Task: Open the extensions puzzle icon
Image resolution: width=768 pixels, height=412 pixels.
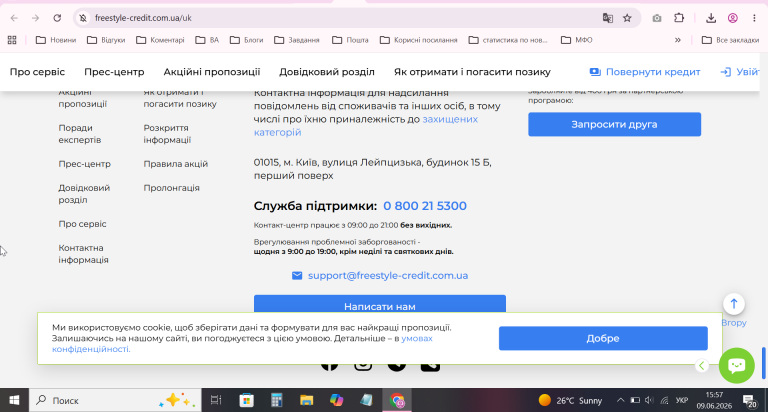Action: 679,18
